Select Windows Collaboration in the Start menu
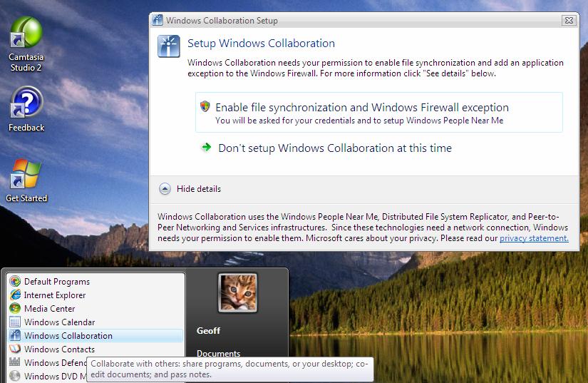Image resolution: width=588 pixels, height=383 pixels. coord(96,335)
